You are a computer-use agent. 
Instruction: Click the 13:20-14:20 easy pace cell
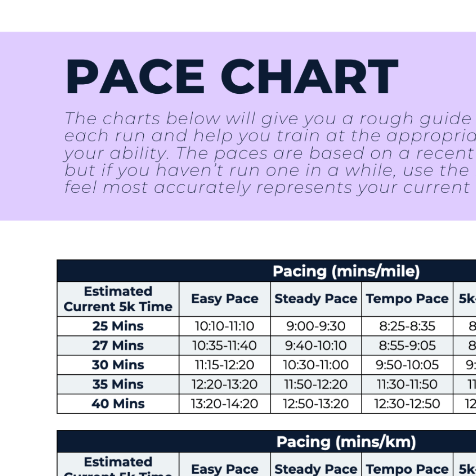pos(225,404)
